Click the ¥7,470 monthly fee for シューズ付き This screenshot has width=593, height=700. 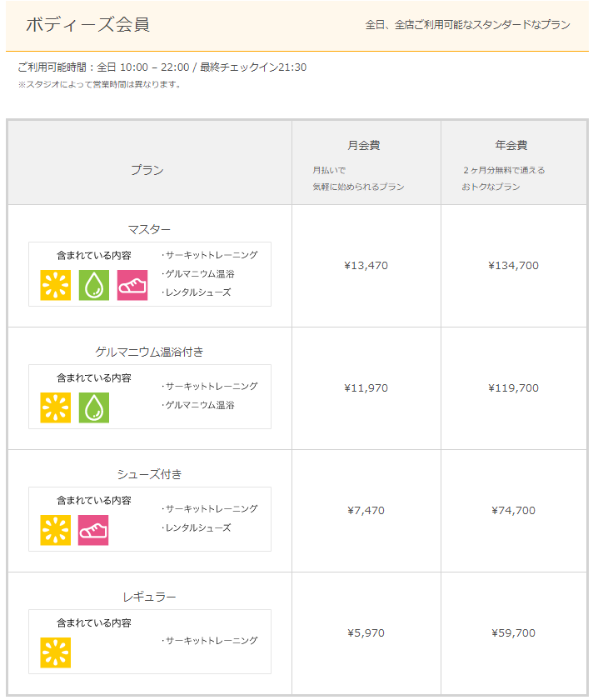click(x=366, y=510)
